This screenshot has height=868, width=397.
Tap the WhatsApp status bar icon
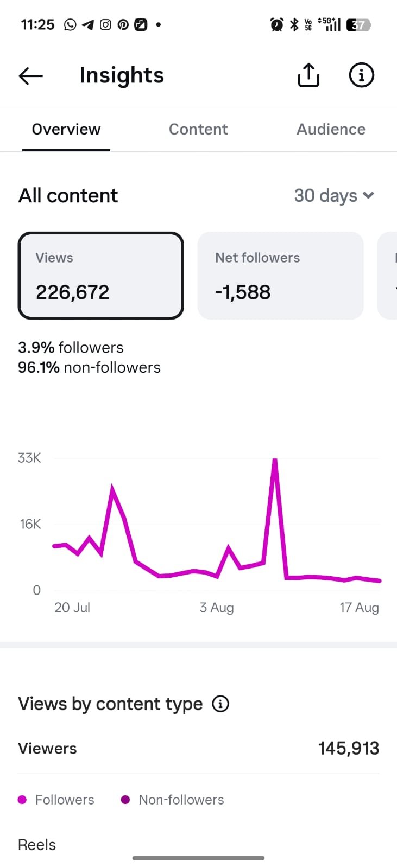pyautogui.click(x=70, y=24)
